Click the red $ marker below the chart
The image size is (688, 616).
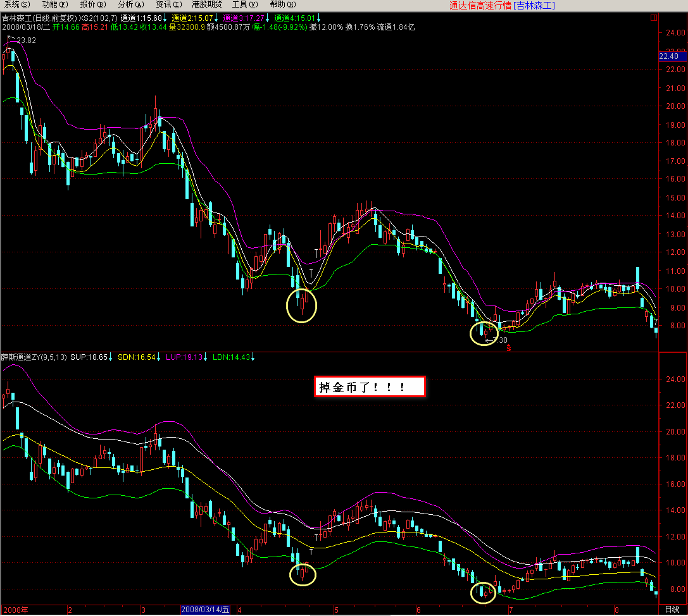tap(508, 348)
